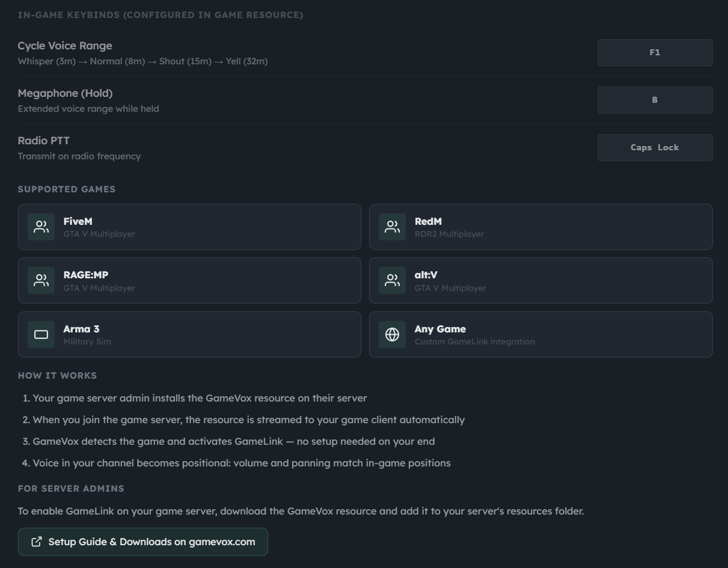728x568 pixels.
Task: Click 'Custom GameLink integration' subtitle
Action: pyautogui.click(x=474, y=341)
